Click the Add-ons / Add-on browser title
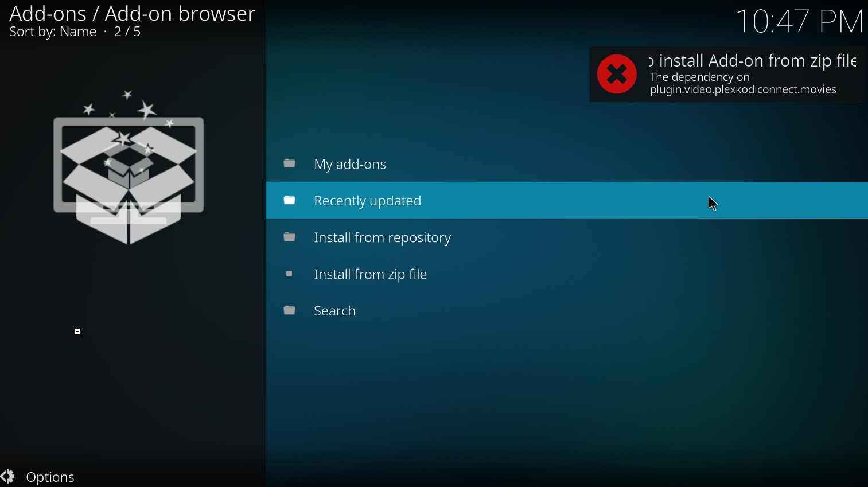Image resolution: width=868 pixels, height=487 pixels. click(x=133, y=13)
